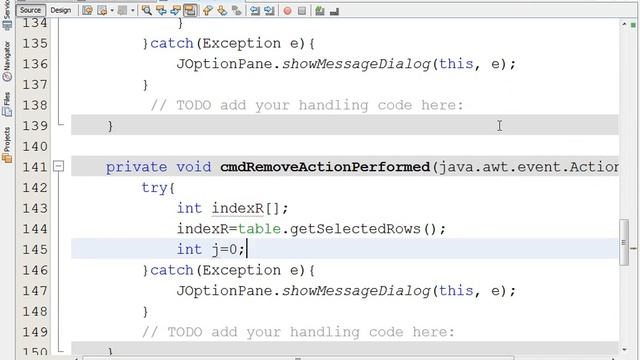Image resolution: width=640 pixels, height=360 pixels.
Task: Click Shift Line Right icon
Action: click(x=269, y=11)
